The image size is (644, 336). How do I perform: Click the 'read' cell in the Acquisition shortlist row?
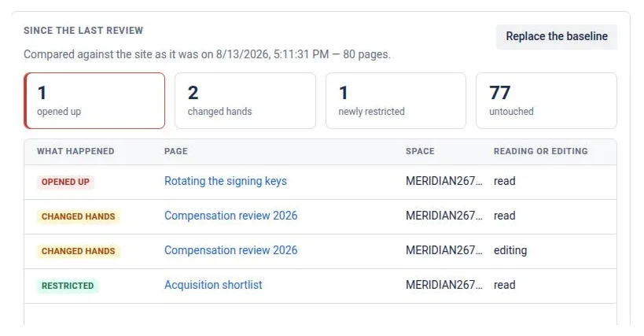tap(504, 285)
